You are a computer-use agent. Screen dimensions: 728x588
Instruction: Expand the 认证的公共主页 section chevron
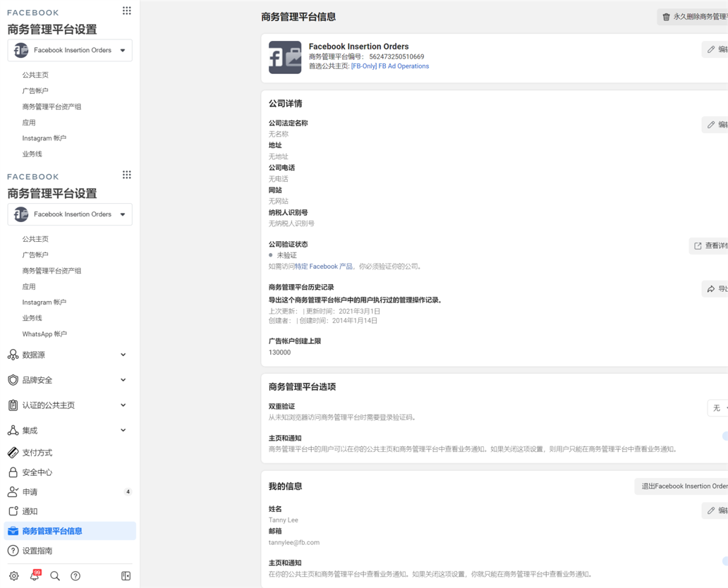tap(123, 405)
